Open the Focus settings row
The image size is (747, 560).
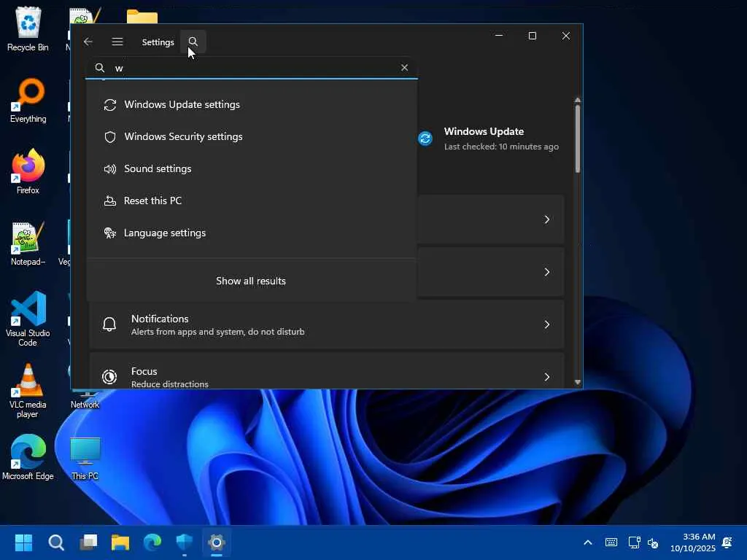pos(327,371)
